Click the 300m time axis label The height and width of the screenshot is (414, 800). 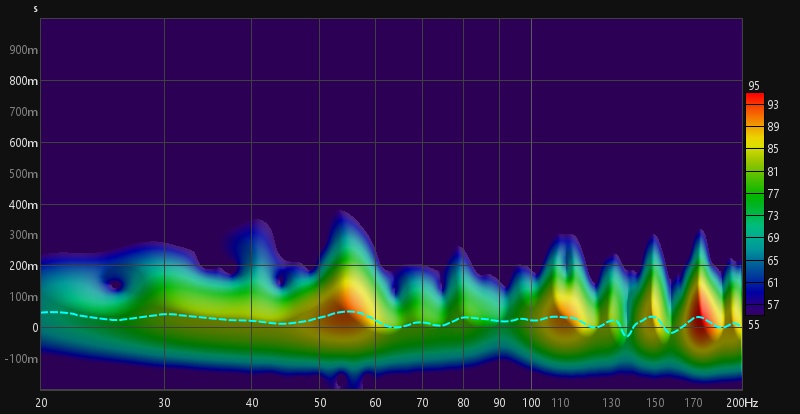click(25, 236)
